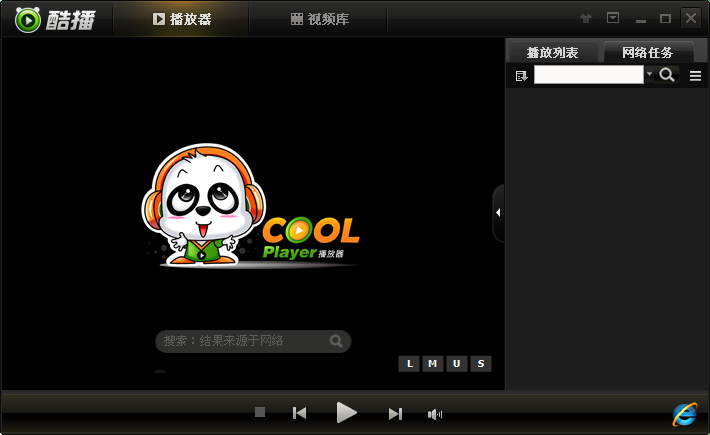Select the M size button
710x435 pixels.
(x=433, y=363)
